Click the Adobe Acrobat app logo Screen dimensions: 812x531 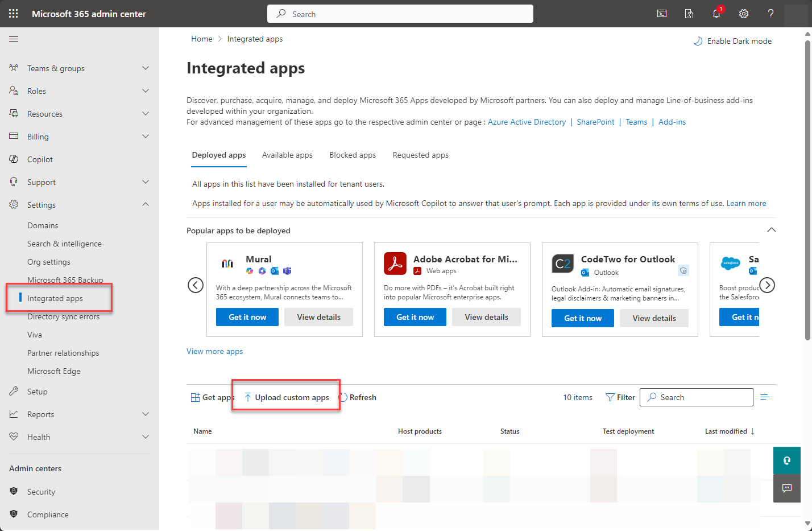[395, 264]
